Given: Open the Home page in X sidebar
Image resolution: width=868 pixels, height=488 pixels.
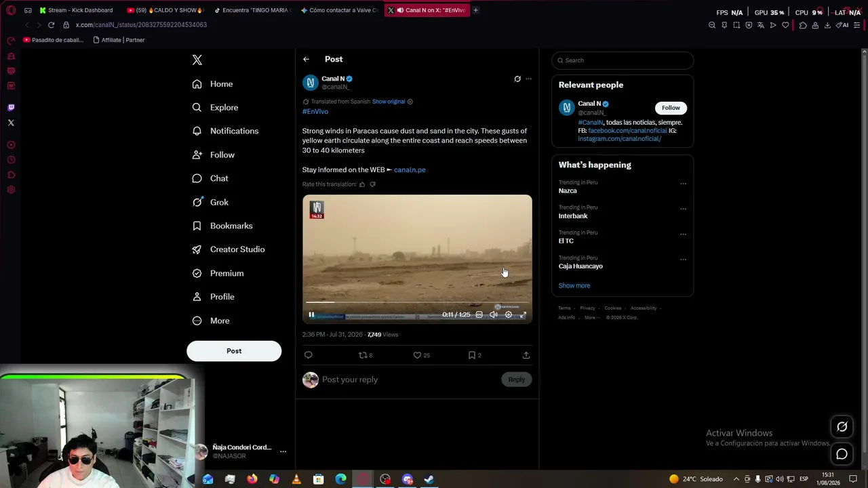Looking at the screenshot, I should [212, 84].
